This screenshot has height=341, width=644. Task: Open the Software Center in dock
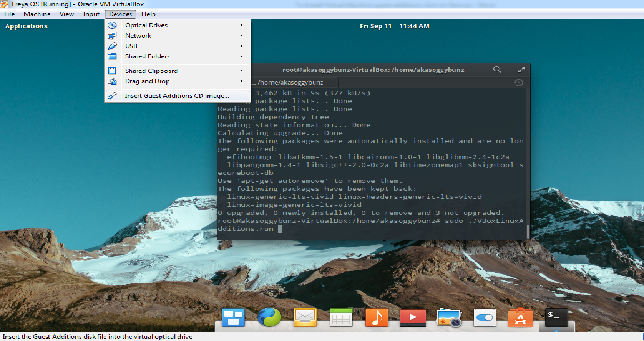point(521,318)
